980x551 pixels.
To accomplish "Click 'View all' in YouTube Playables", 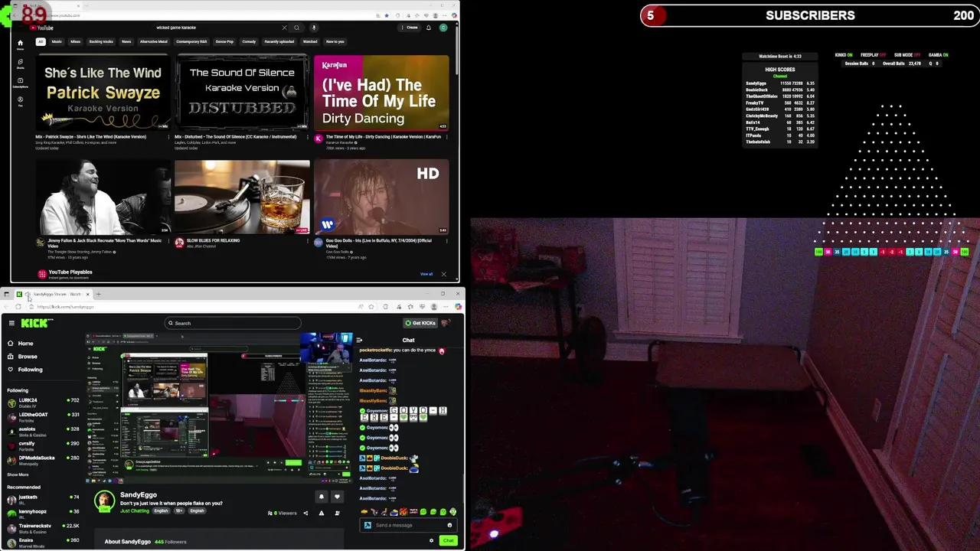I will [426, 274].
